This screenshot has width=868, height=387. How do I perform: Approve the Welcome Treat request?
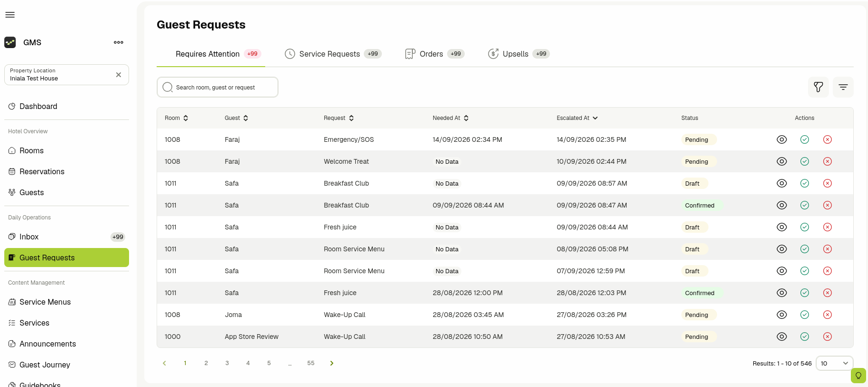[x=805, y=161]
